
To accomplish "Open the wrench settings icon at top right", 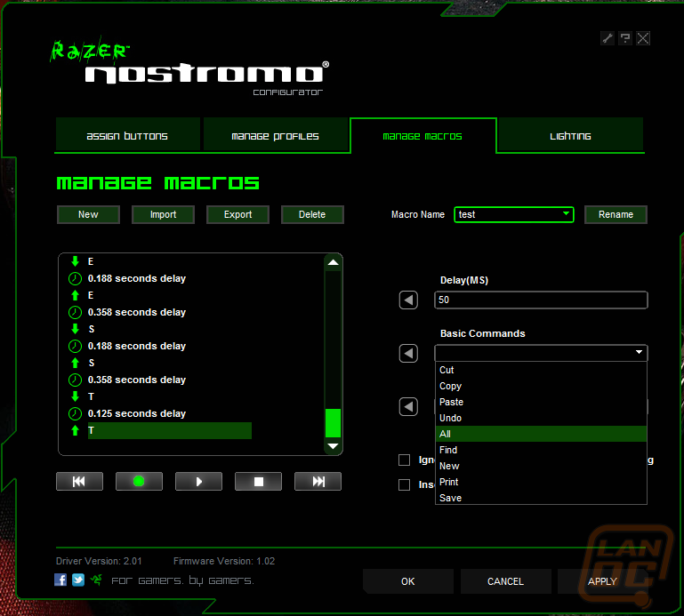I will point(608,38).
